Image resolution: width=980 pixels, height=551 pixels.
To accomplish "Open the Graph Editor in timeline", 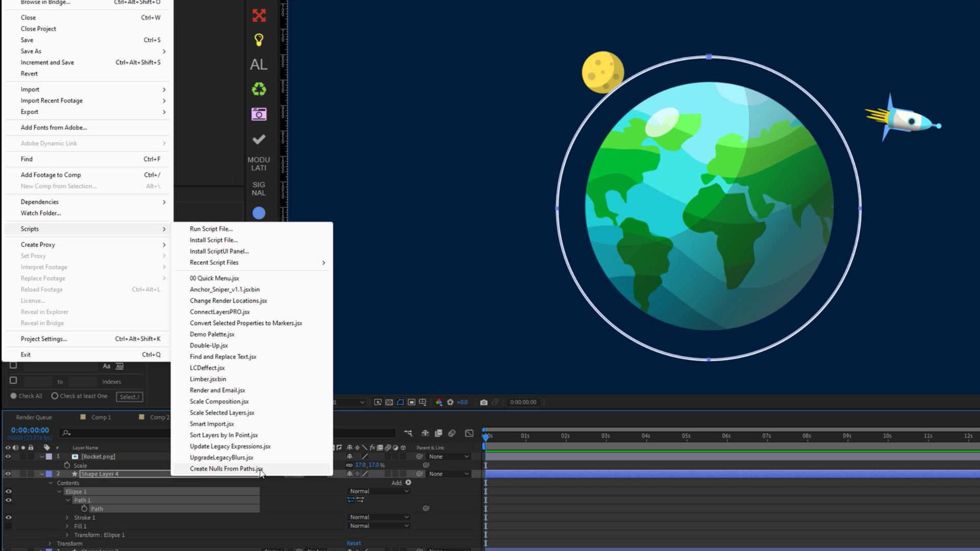I will (x=469, y=433).
